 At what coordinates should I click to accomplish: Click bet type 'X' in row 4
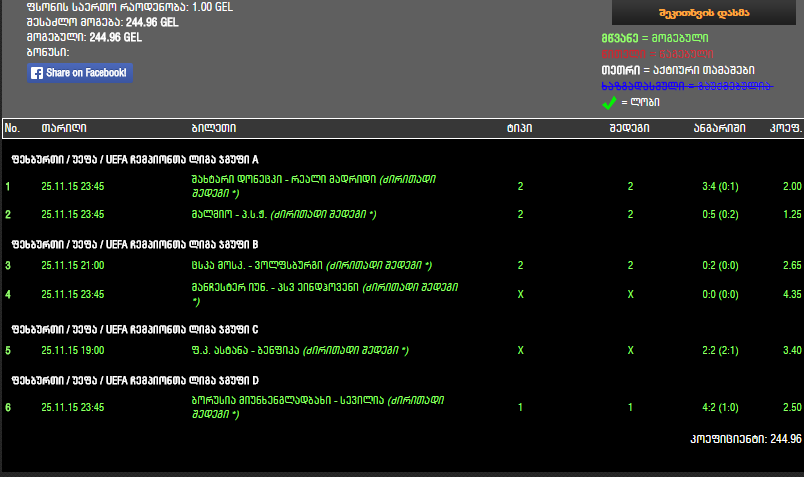(520, 294)
